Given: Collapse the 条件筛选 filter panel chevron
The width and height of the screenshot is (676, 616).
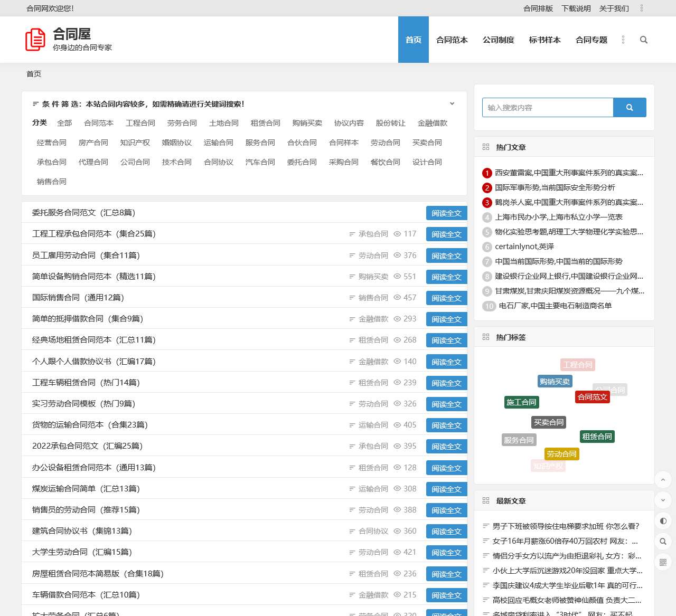Looking at the screenshot, I should coord(452,104).
